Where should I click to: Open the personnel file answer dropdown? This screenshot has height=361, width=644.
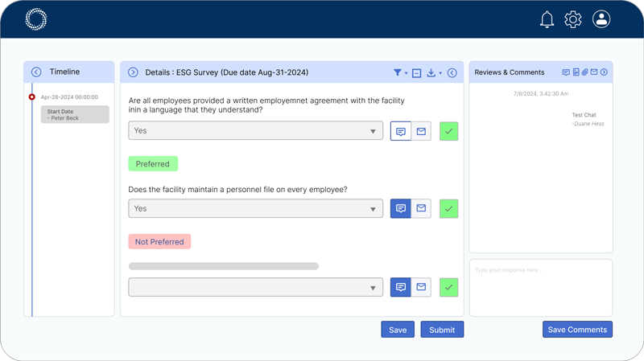click(256, 208)
